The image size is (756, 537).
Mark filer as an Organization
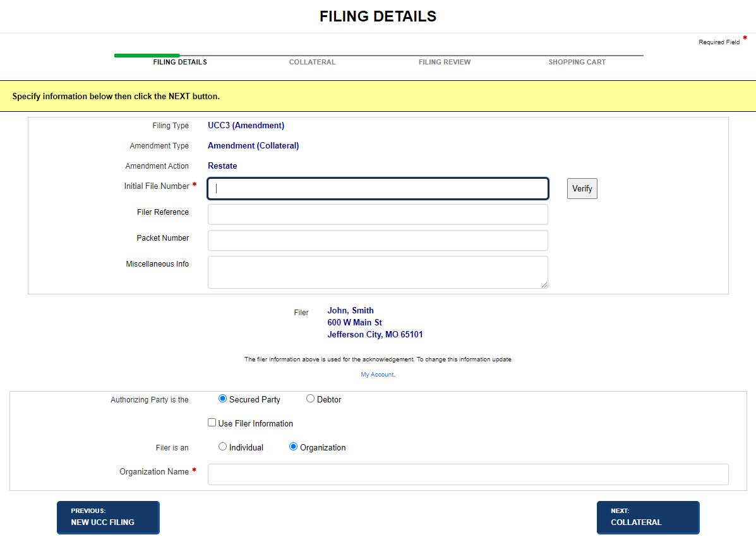[292, 447]
